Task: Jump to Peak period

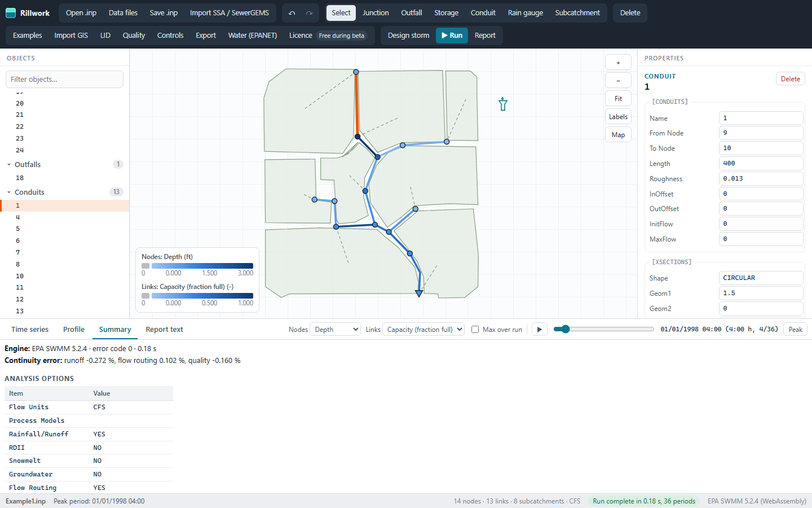Action: click(x=795, y=329)
